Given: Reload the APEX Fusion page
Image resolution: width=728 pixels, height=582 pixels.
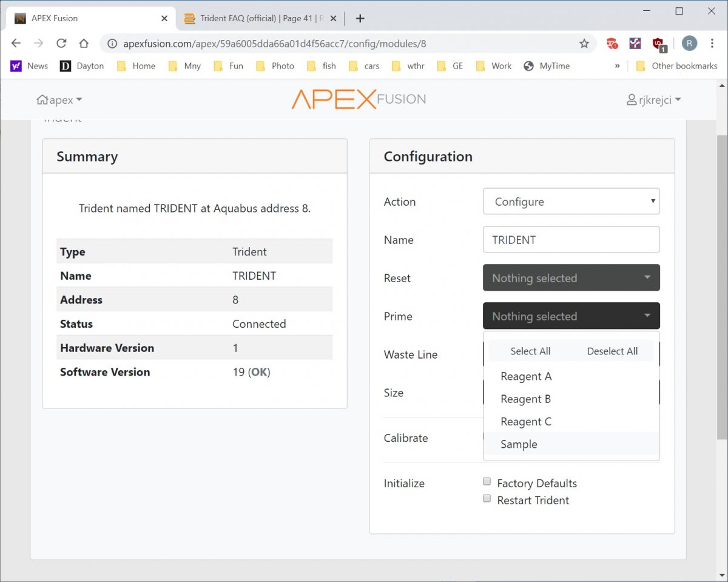Looking at the screenshot, I should [x=61, y=43].
